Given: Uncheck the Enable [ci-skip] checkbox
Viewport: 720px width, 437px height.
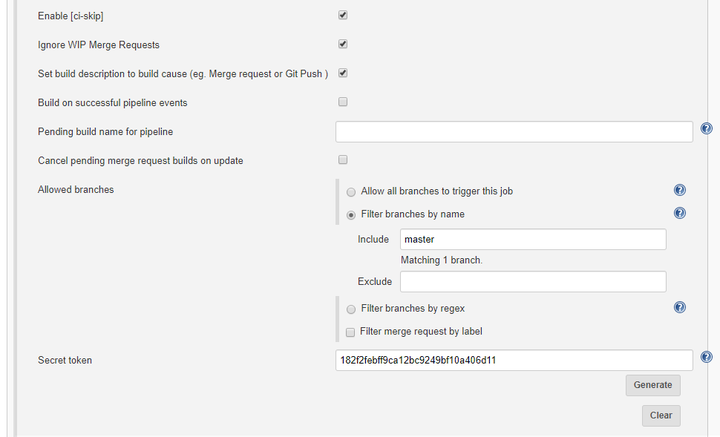Looking at the screenshot, I should (x=343, y=16).
